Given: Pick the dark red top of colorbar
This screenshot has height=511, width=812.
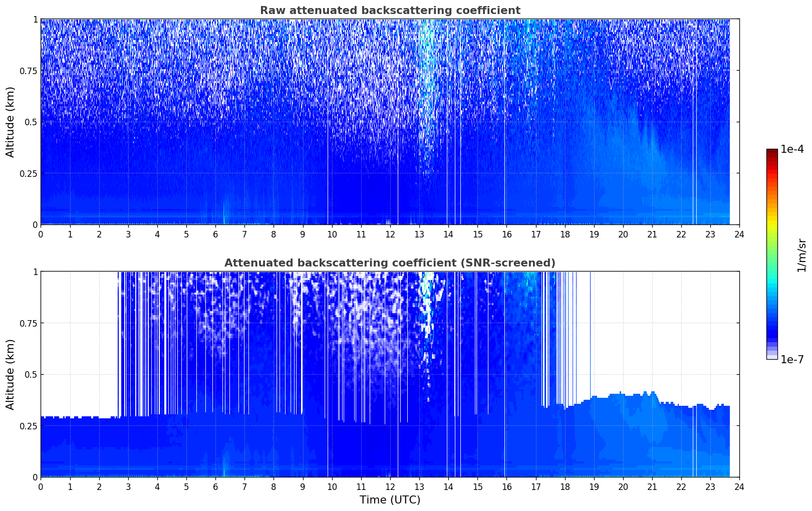Looking at the screenshot, I should [772, 152].
